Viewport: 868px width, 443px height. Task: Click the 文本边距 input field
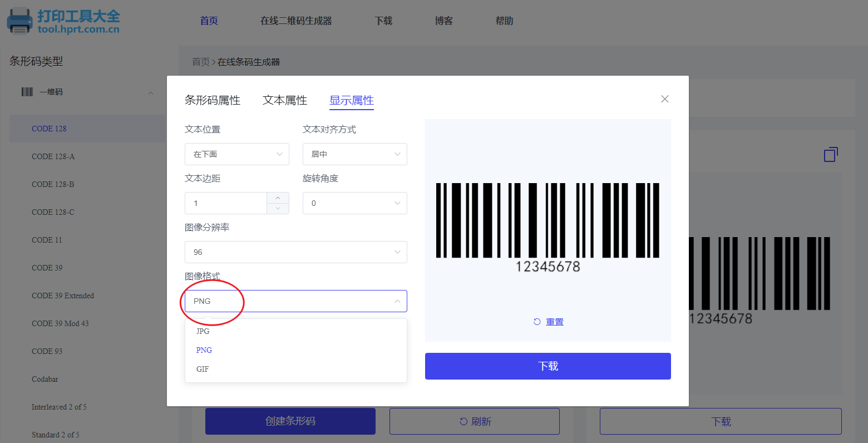point(226,203)
